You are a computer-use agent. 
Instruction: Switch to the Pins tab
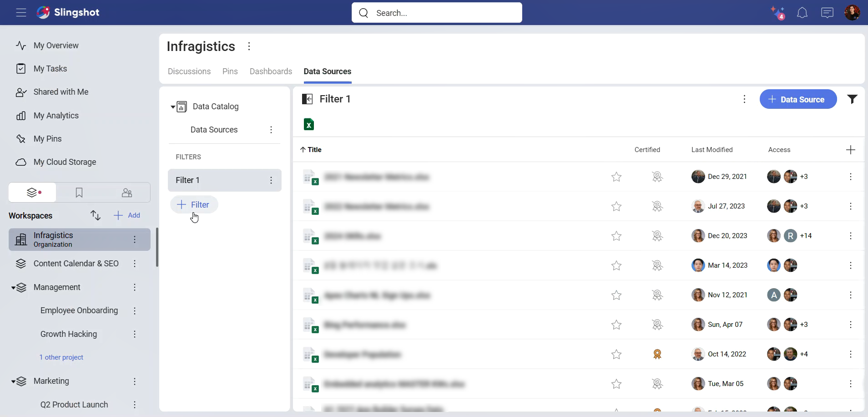(x=230, y=71)
